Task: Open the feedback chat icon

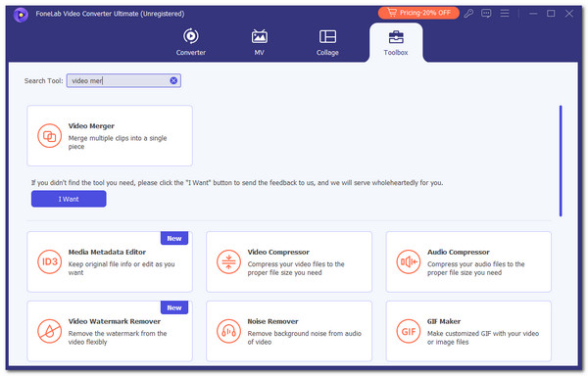Action: tap(486, 14)
